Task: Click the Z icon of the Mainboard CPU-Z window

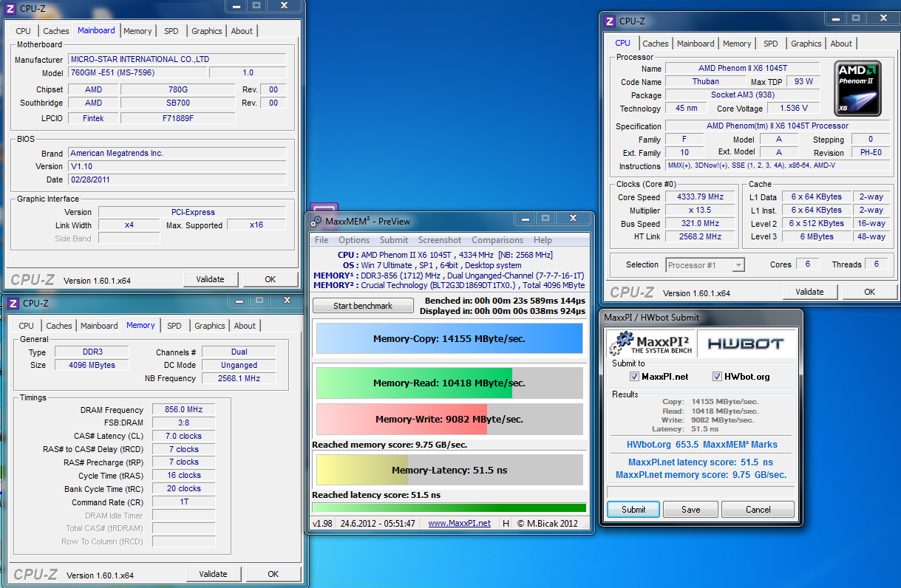Action: pos(10,7)
